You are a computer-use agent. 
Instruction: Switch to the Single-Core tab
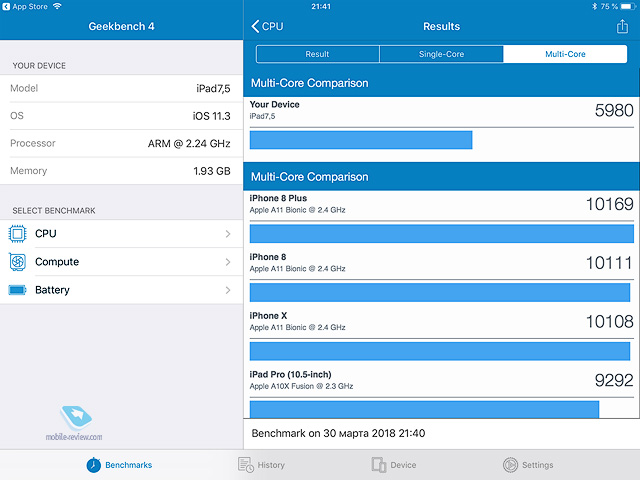coord(441,54)
